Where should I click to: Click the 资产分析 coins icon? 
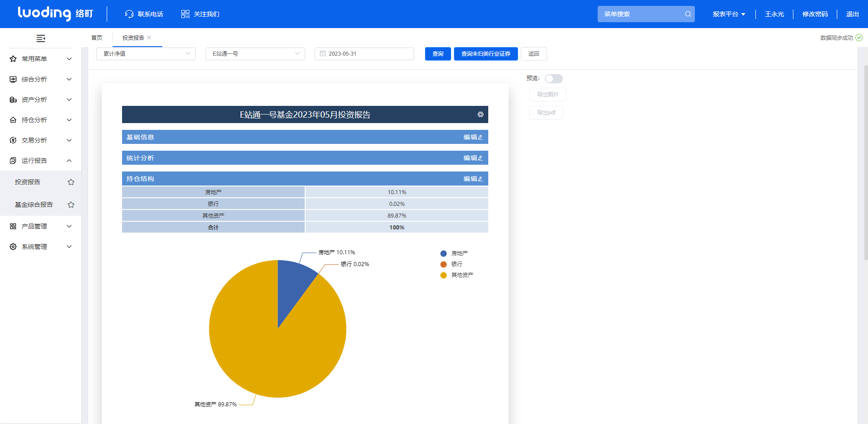pyautogui.click(x=13, y=100)
